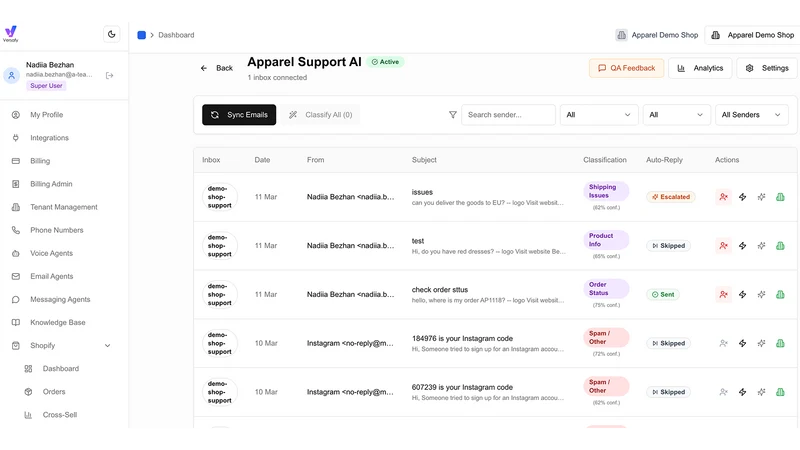Open My Profile in sidebar
The width and height of the screenshot is (800, 450).
(46, 115)
